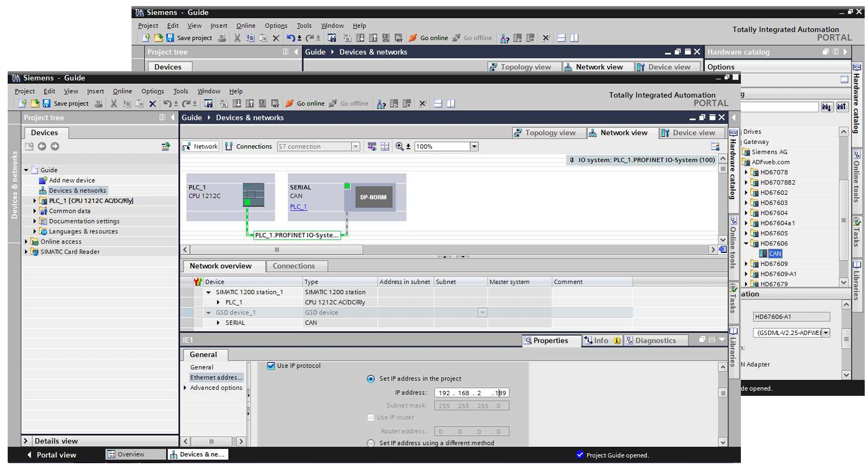The width and height of the screenshot is (868, 467).
Task: Select Set IP address using a different method
Action: coord(371,443)
